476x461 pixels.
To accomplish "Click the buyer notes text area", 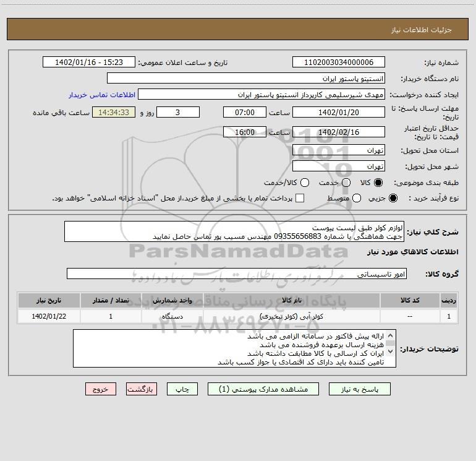I will coord(234,348).
